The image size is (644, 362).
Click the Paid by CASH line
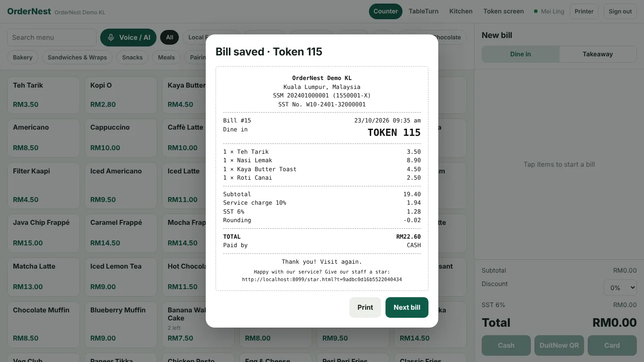322,245
